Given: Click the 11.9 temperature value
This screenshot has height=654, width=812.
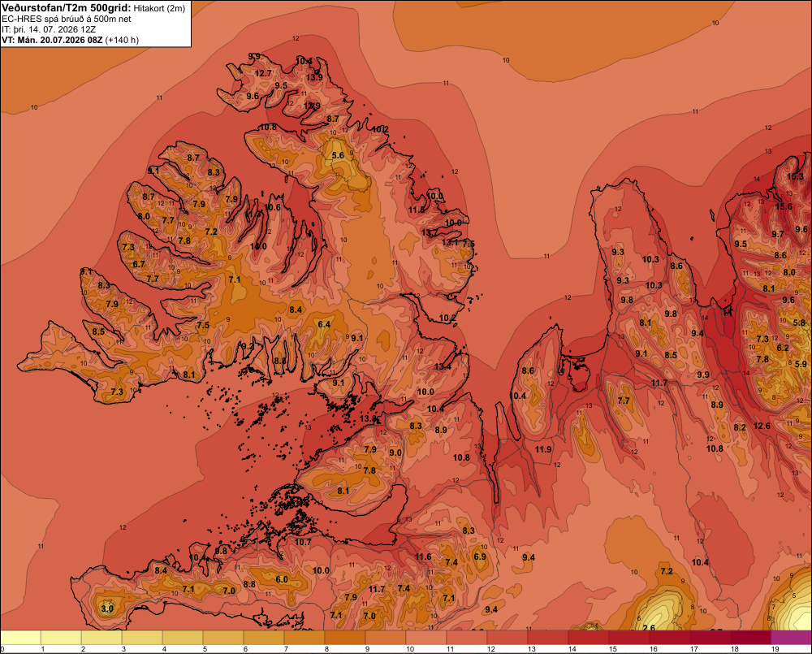Looking at the screenshot, I should pos(543,449).
